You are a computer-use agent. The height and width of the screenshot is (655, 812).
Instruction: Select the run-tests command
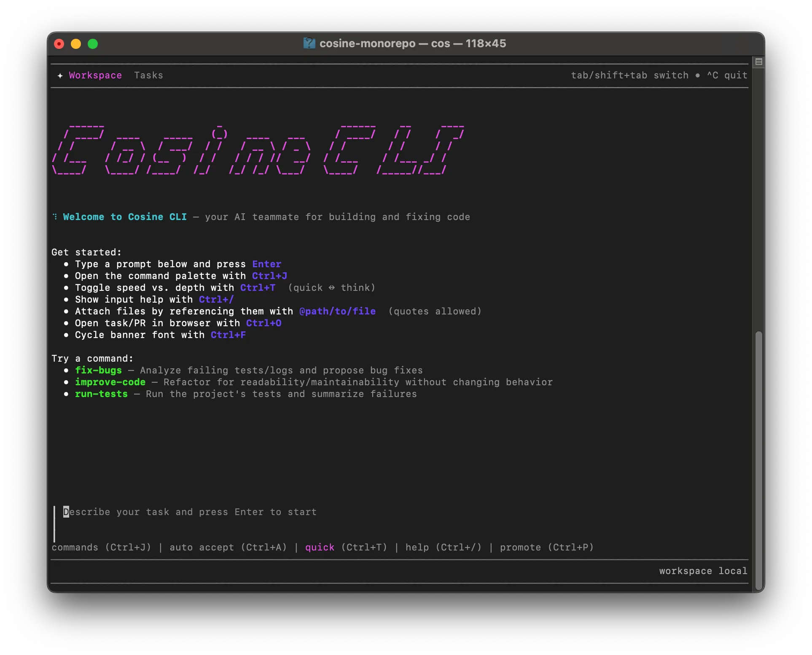pos(101,394)
